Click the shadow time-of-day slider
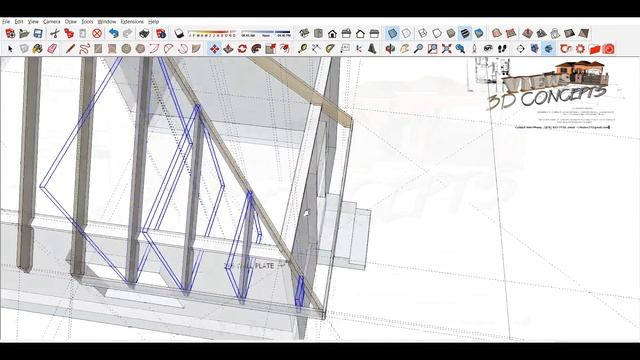Viewport: 640px width, 360px height. [x=266, y=33]
